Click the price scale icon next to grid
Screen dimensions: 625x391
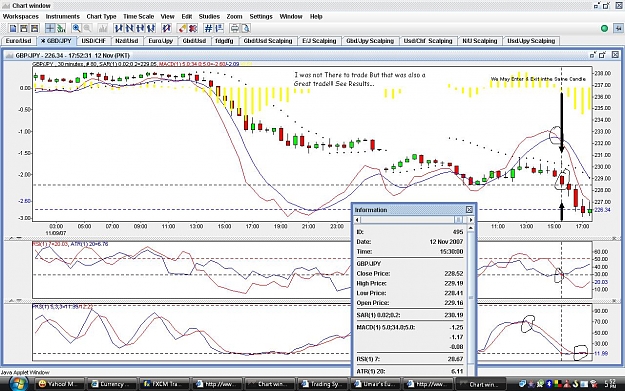(x=219, y=28)
